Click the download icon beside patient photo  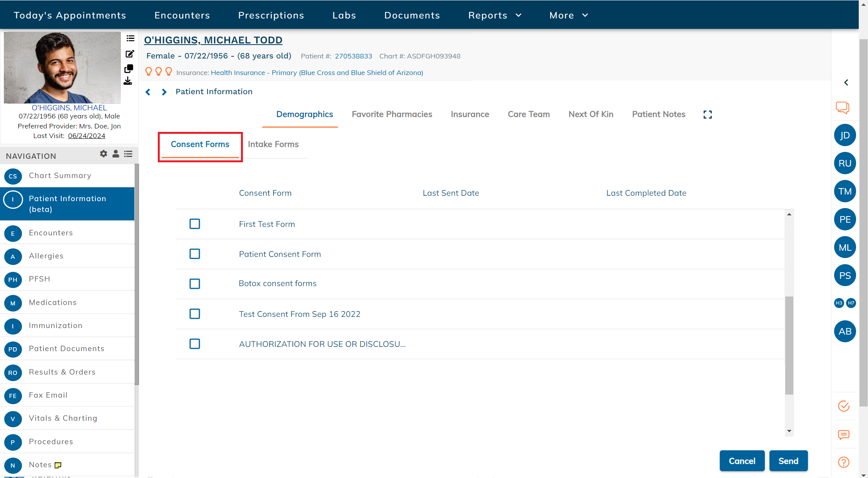(x=128, y=81)
